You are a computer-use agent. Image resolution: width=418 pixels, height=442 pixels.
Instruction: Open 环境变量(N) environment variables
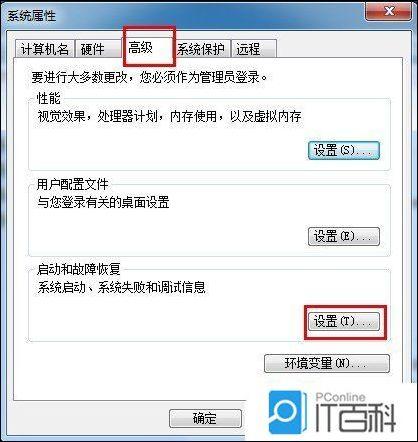327,363
